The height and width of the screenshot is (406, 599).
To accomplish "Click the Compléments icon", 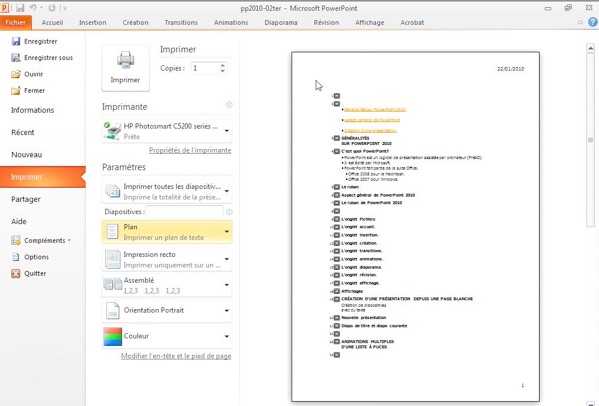I will click(x=16, y=240).
